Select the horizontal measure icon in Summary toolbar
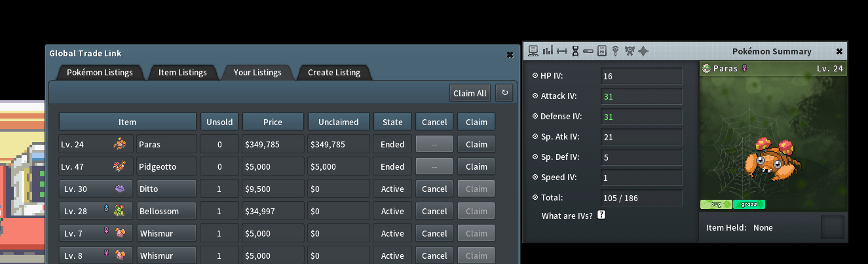The image size is (868, 264). click(561, 50)
